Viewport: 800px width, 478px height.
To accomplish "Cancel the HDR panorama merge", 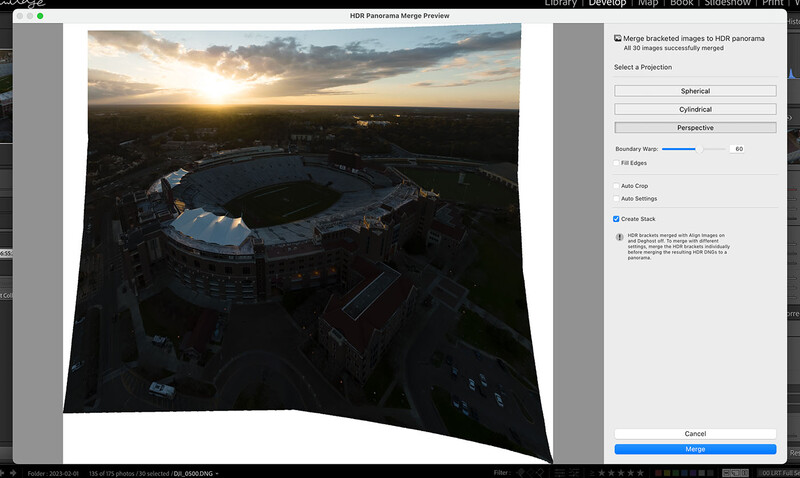I will [x=695, y=434].
